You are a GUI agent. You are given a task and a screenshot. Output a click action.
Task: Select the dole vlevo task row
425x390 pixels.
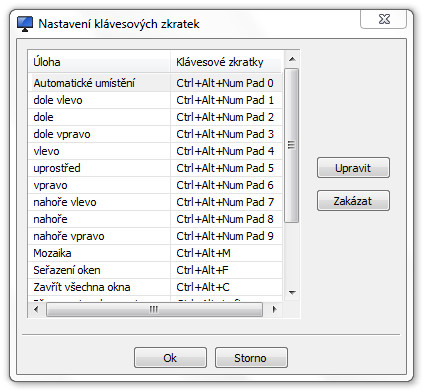point(155,100)
